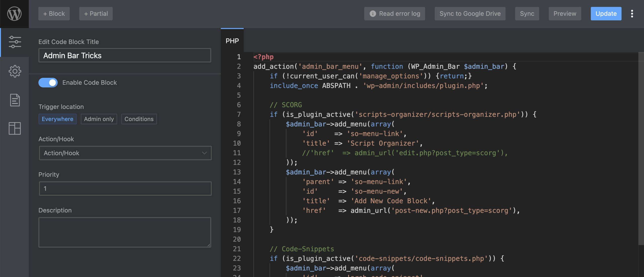Viewport: 644px width, 277px height.
Task: Click the WordPress logo icon
Action: [14, 14]
